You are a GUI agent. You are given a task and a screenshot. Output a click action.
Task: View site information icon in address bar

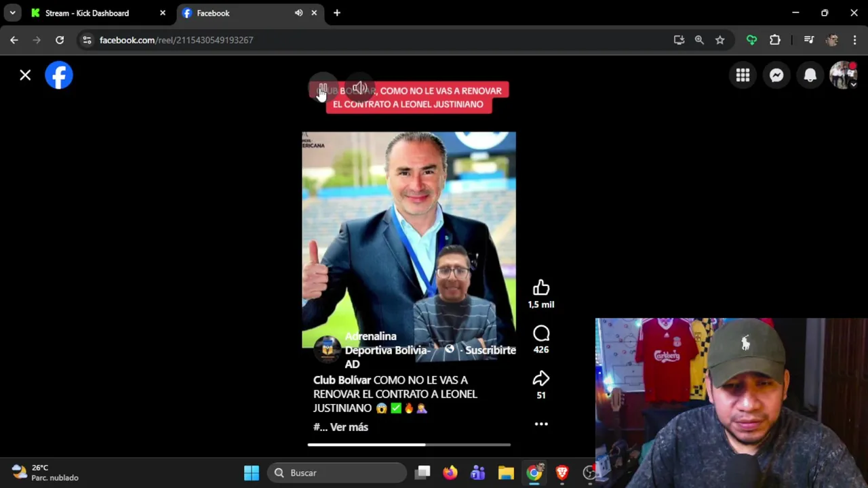click(87, 40)
